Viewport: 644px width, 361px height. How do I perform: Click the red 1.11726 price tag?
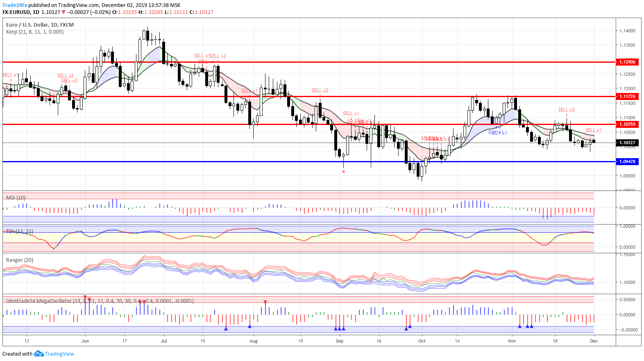[x=627, y=97]
